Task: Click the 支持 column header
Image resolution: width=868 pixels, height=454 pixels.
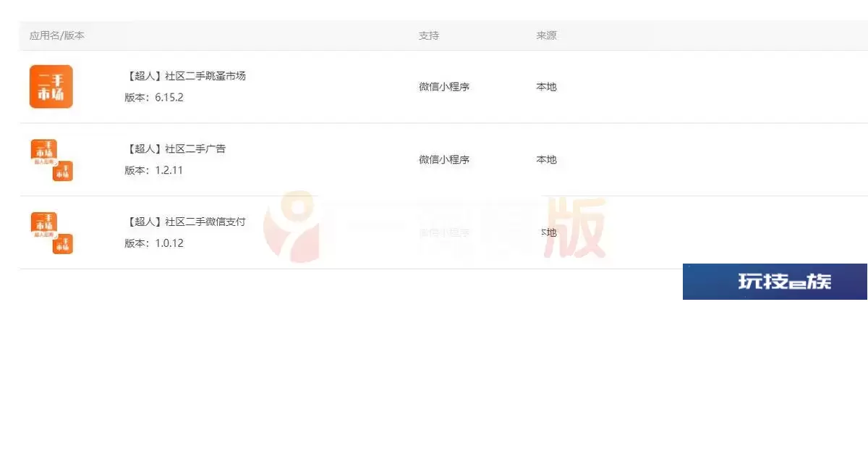Action: pos(429,35)
